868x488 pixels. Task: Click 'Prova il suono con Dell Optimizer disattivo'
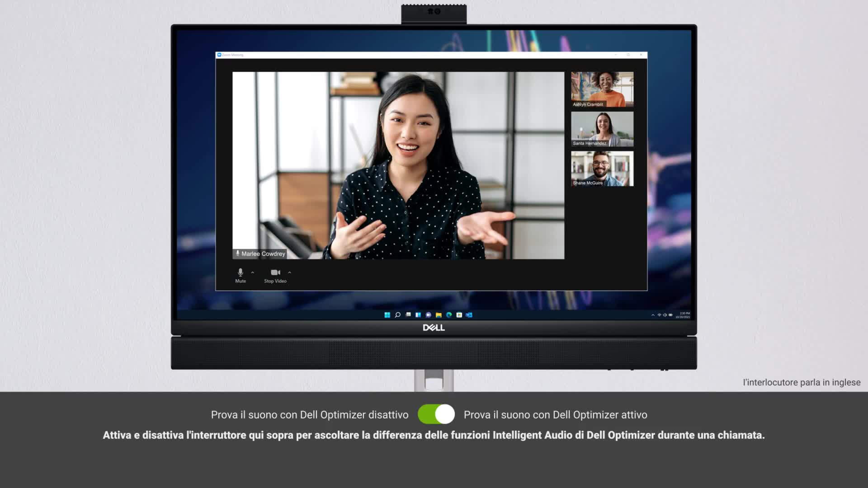(x=310, y=415)
